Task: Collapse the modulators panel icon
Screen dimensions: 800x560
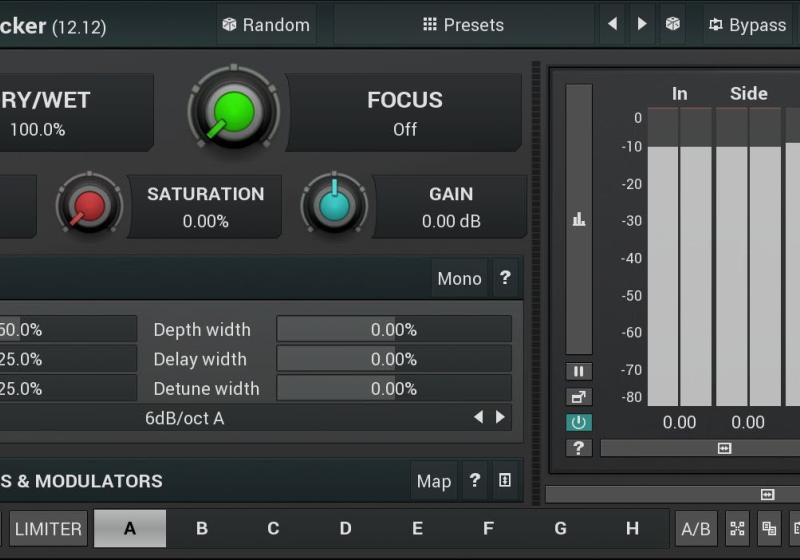Action: point(505,480)
